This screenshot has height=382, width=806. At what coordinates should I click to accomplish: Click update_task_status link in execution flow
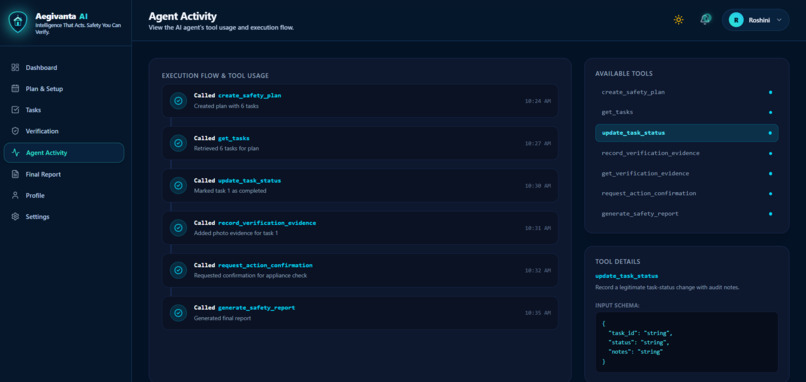pos(249,180)
